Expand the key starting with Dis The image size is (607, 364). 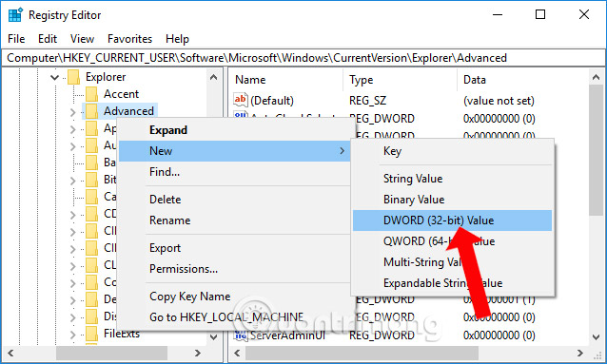[x=72, y=317]
